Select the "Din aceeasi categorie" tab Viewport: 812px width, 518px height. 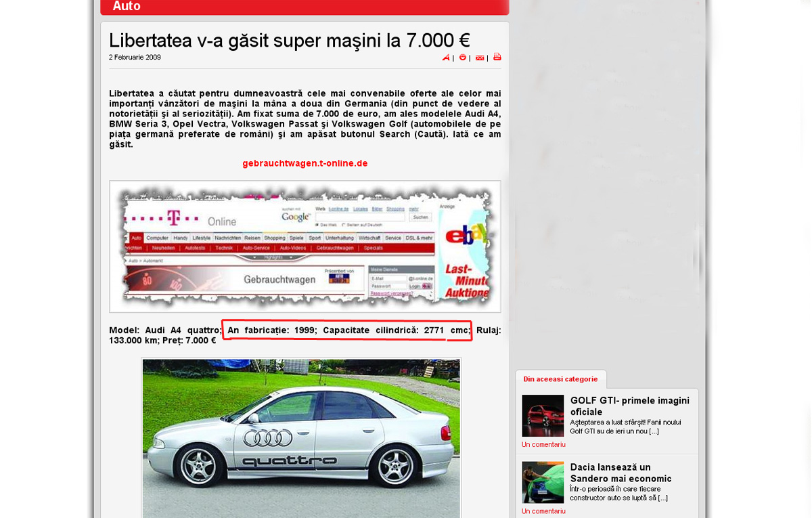click(560, 379)
